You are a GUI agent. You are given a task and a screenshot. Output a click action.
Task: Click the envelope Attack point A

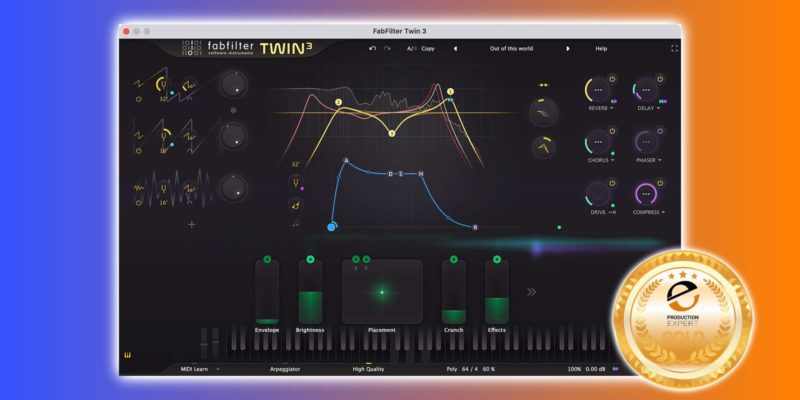pos(346,161)
